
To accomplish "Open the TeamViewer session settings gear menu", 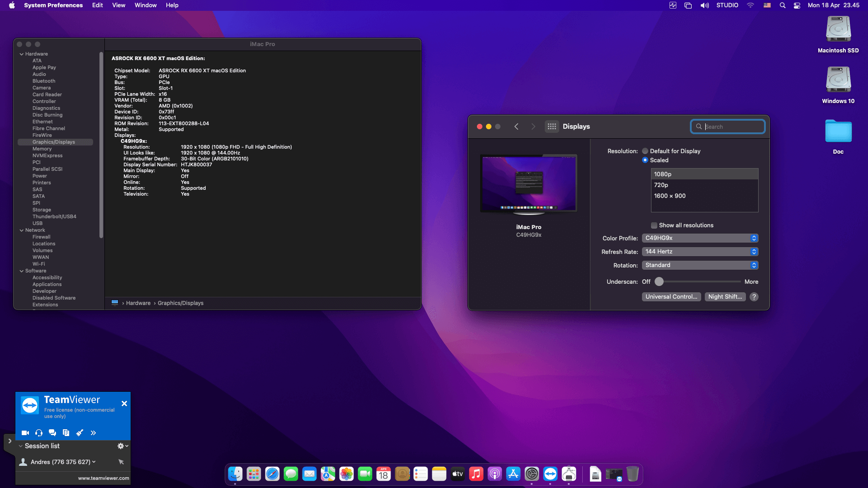I will 123,446.
